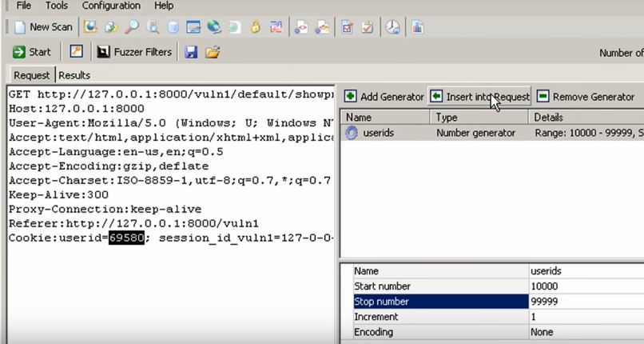Click 'Number generator' type cell
The image size is (644, 344).
tap(475, 133)
